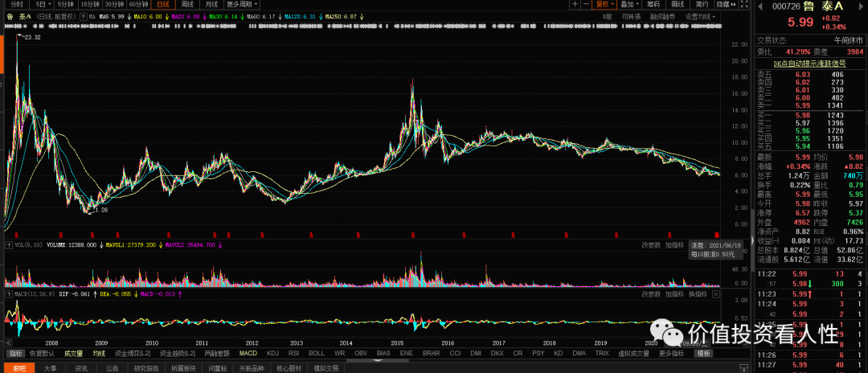Open 公告 bottom tab
The height and width of the screenshot is (373, 868).
pos(113,368)
